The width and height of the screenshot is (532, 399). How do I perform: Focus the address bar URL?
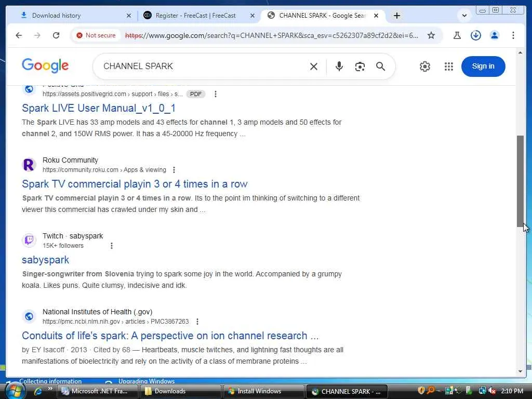(271, 35)
